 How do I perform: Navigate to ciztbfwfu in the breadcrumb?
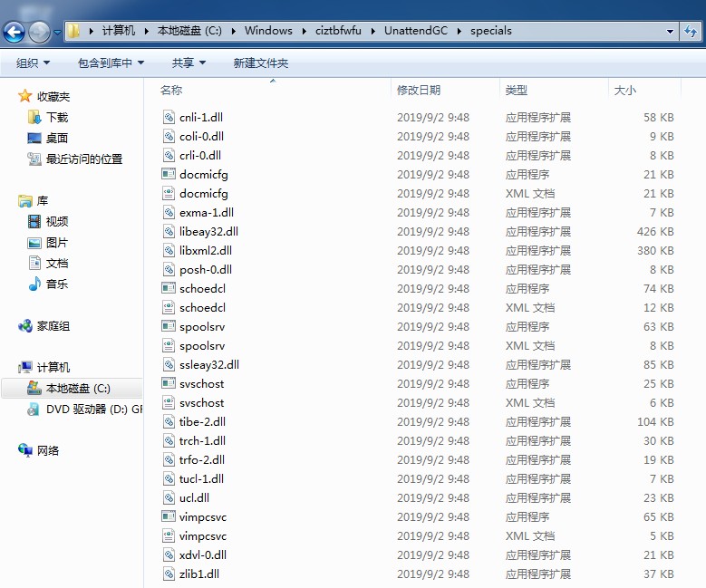pyautogui.click(x=338, y=31)
